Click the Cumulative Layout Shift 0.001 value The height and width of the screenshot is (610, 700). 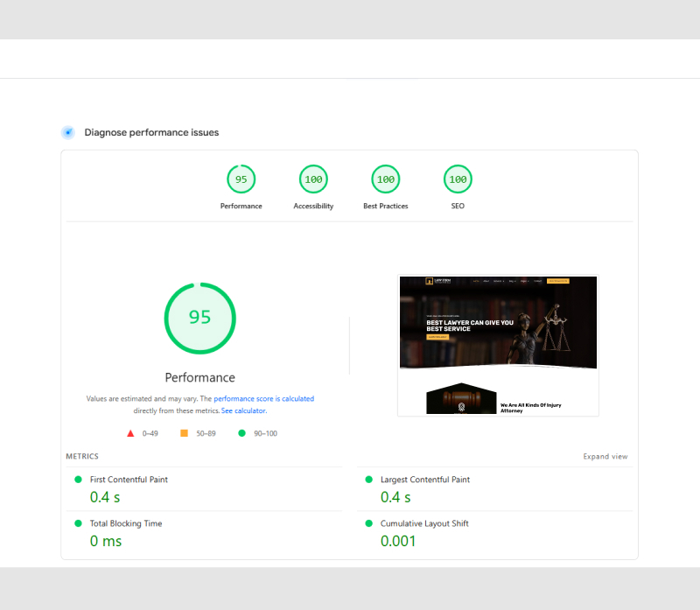coord(398,541)
